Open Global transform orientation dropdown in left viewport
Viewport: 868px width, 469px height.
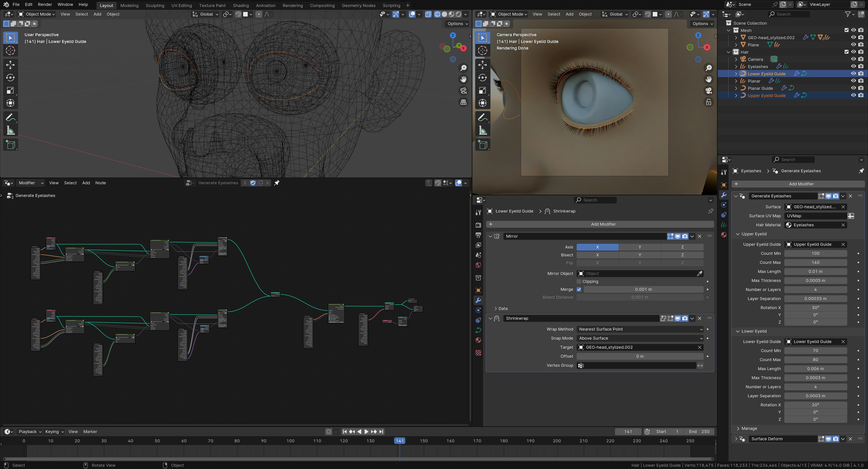(x=205, y=14)
